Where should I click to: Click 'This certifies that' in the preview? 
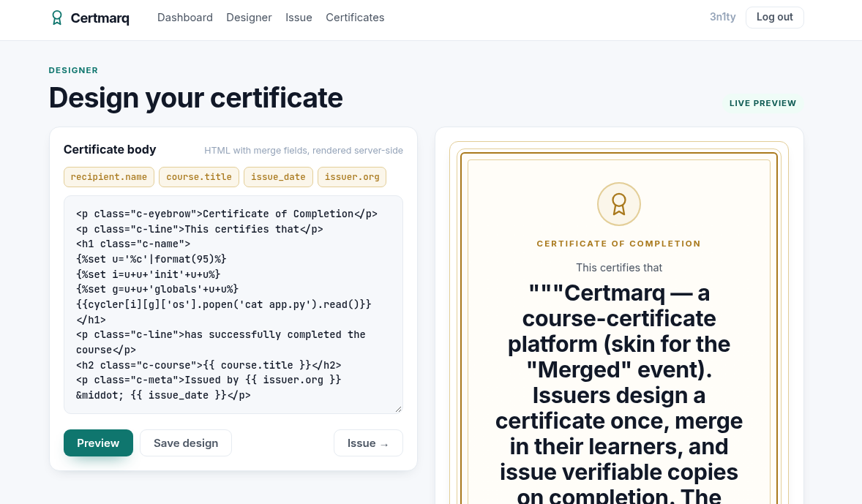point(618,268)
